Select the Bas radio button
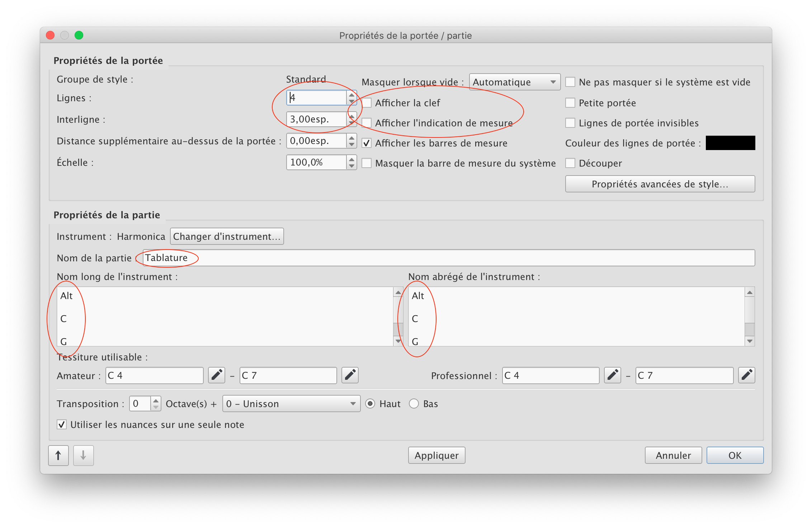This screenshot has height=527, width=812. coord(414,404)
